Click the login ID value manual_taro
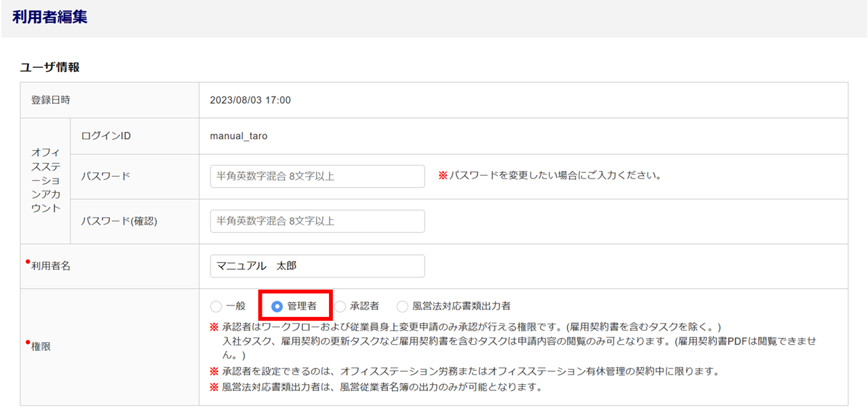868x412 pixels. tap(239, 136)
